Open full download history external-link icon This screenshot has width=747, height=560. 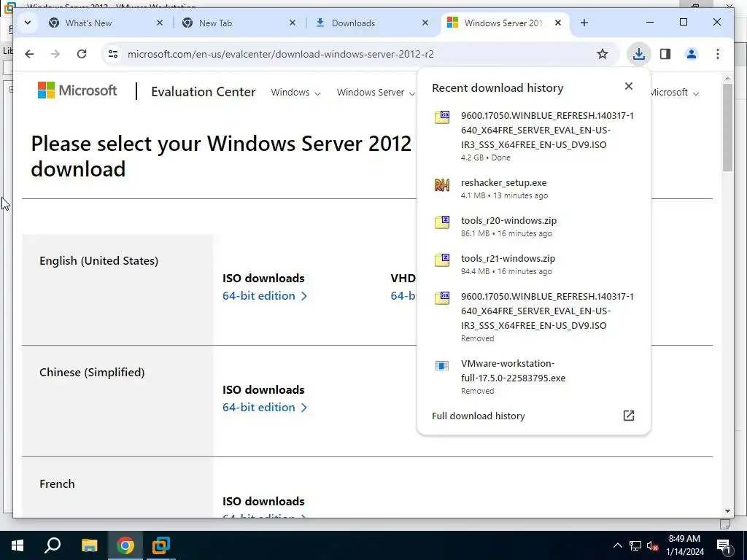click(629, 415)
